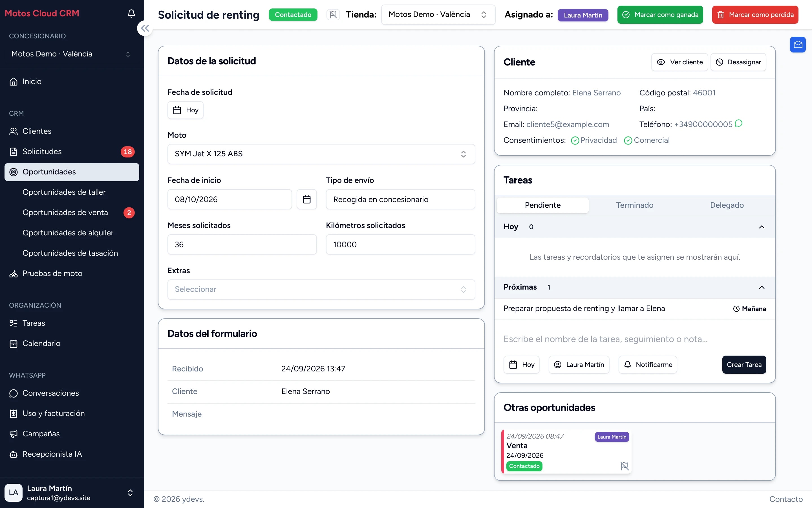
Task: Open Recepcionista IA
Action: (72, 454)
